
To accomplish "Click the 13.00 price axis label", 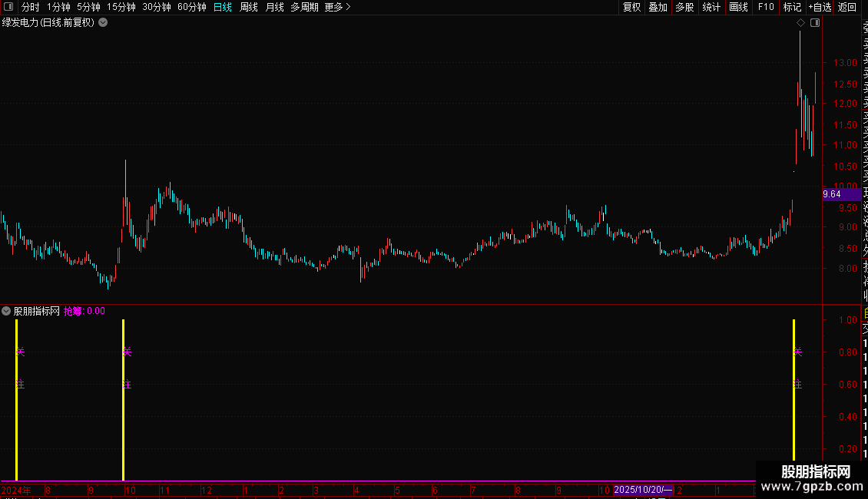I will [x=845, y=63].
